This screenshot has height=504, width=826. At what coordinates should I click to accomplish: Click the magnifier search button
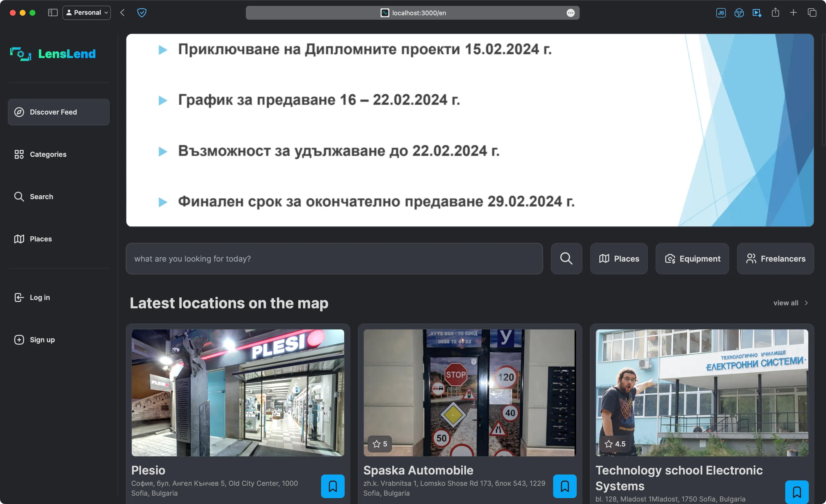click(566, 259)
